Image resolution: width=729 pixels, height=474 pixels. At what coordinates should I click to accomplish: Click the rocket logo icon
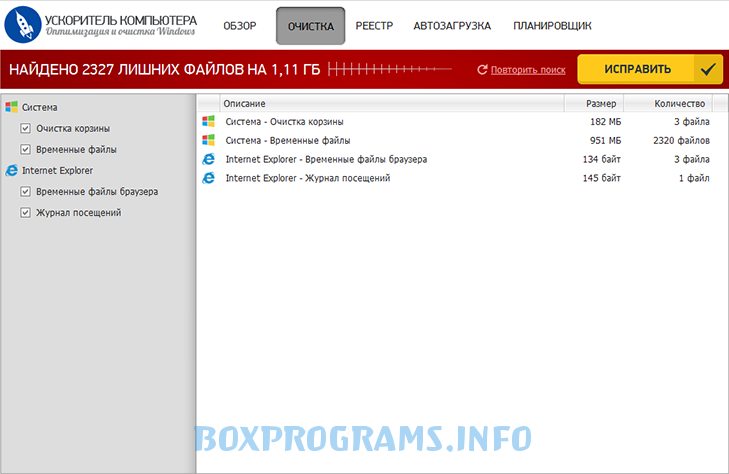[x=22, y=25]
